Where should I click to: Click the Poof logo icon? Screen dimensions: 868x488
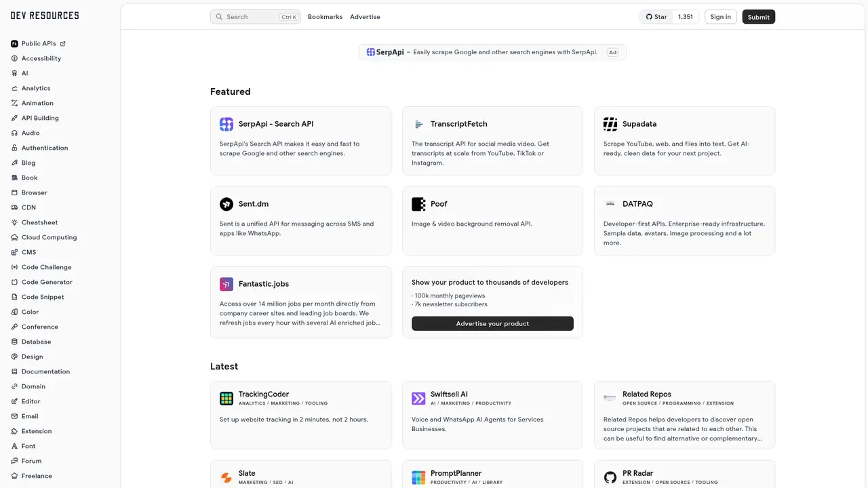tap(418, 204)
